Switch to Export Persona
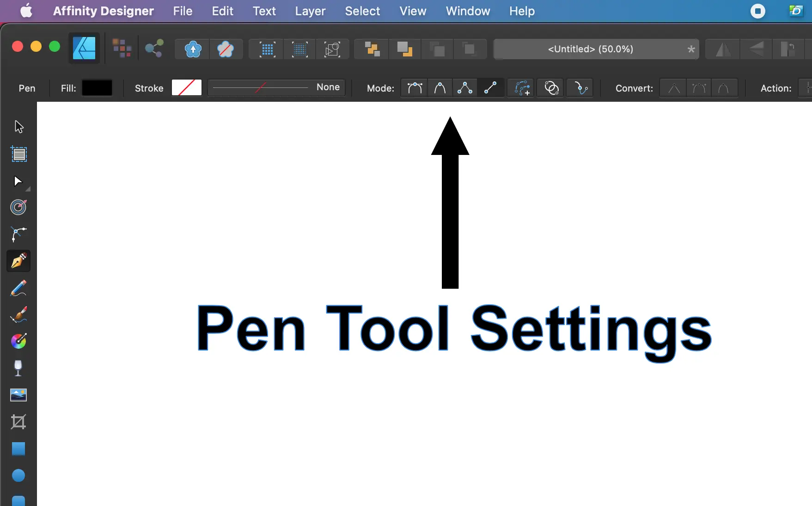 [154, 49]
